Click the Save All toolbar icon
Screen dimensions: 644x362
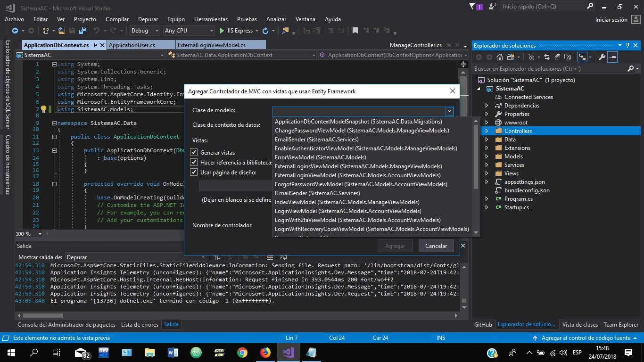[x=83, y=31]
